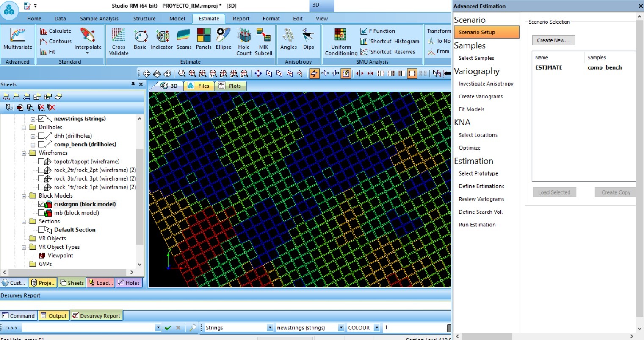644x340 pixels.
Task: Open the Seams estimation tool
Action: (x=184, y=39)
